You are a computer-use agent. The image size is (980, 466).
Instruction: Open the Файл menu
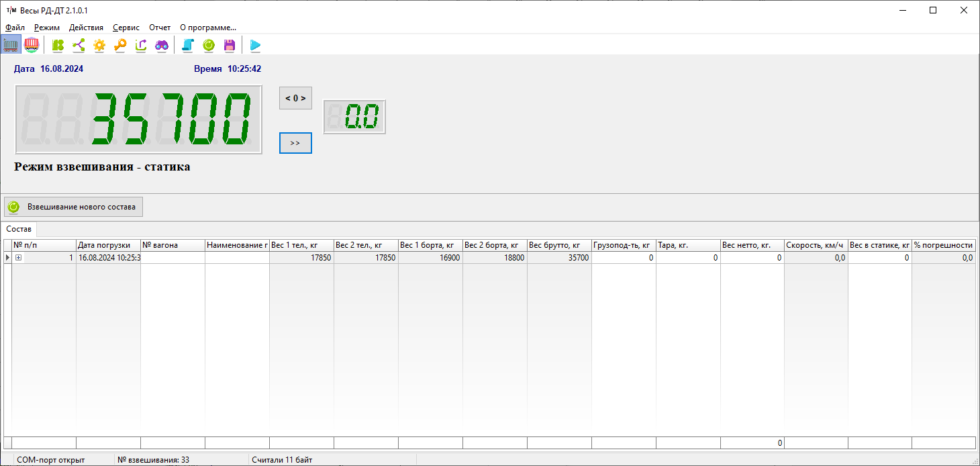(x=15, y=28)
